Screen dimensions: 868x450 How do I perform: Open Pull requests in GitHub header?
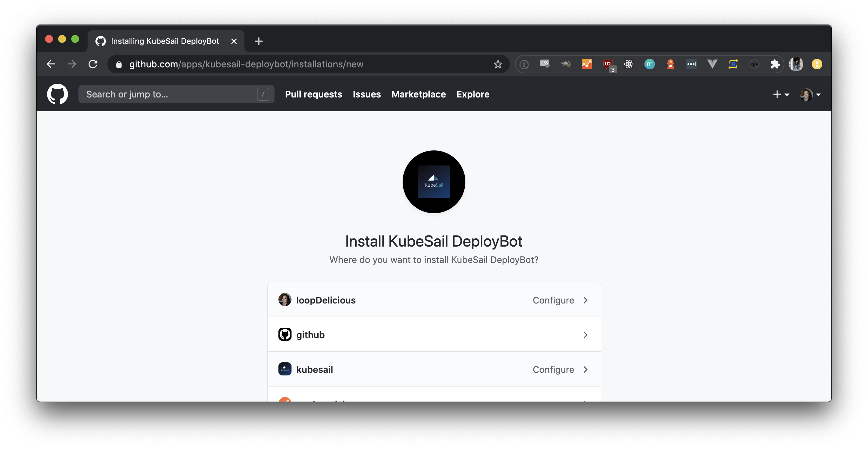[x=313, y=94]
